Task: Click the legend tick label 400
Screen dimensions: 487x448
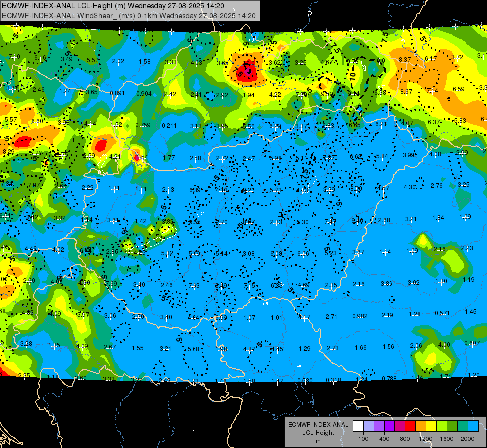Action: (x=384, y=439)
